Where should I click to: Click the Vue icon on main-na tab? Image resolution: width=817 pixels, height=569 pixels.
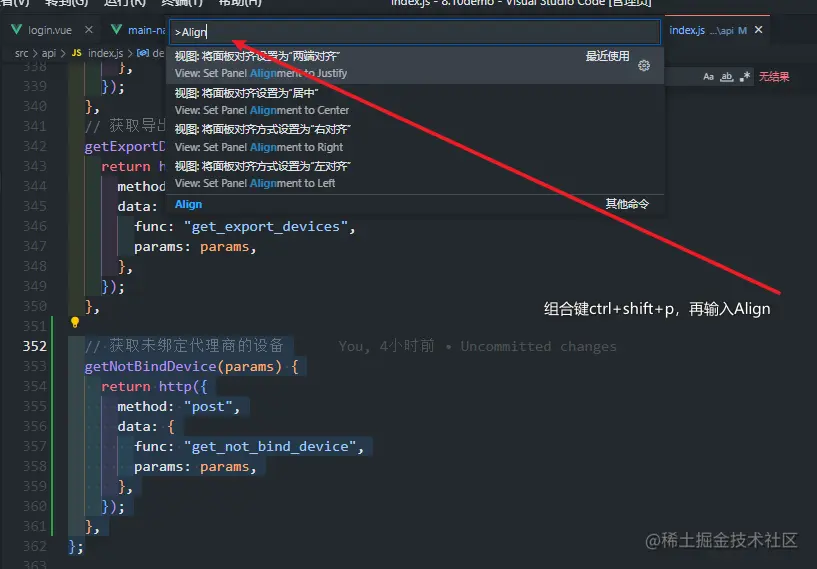click(x=117, y=30)
